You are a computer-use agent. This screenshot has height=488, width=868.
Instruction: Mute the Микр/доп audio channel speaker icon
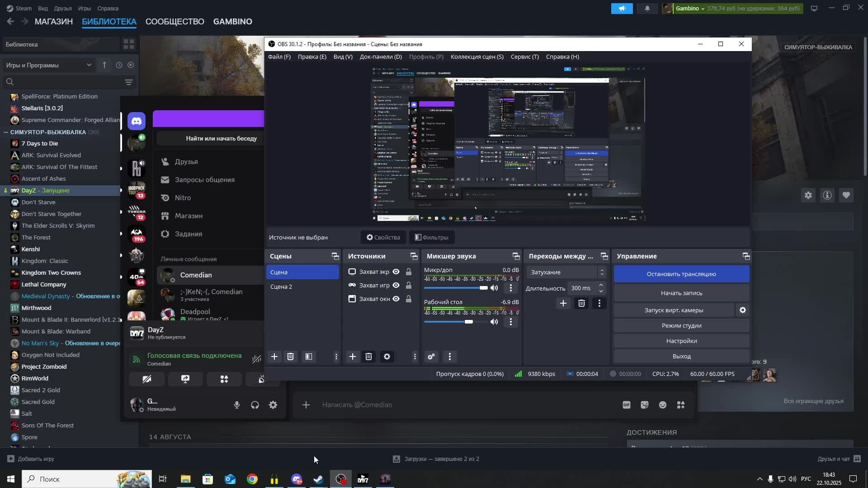coord(494,288)
